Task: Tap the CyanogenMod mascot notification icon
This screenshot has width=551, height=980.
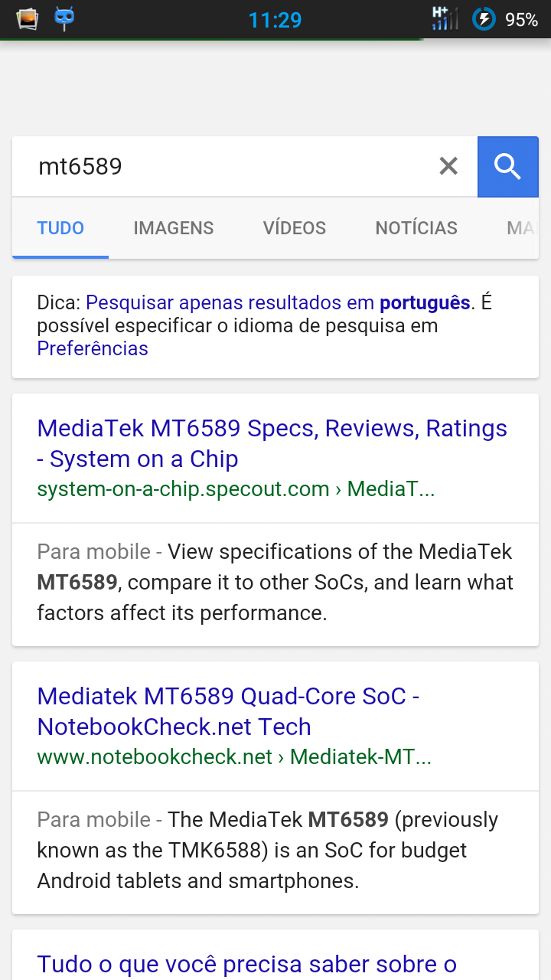Action: pos(64,18)
